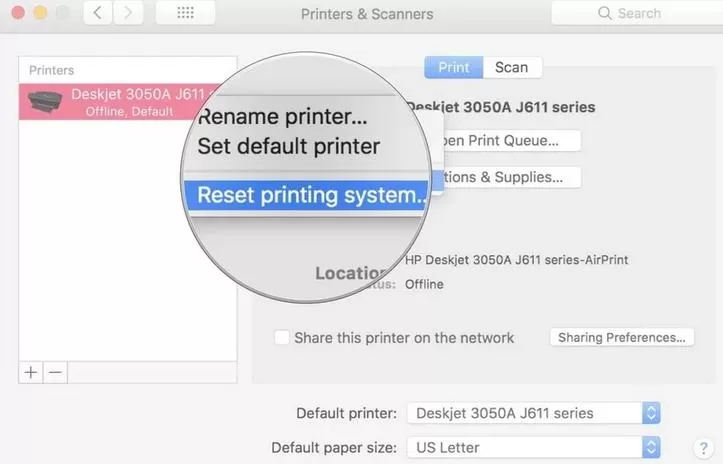This screenshot has height=464, width=723.
Task: Focus the Search field
Action: [637, 13]
